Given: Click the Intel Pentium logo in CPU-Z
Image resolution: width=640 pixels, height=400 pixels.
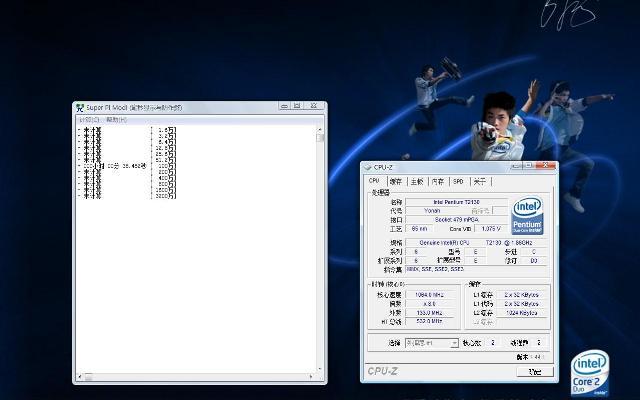Looking at the screenshot, I should click(528, 215).
